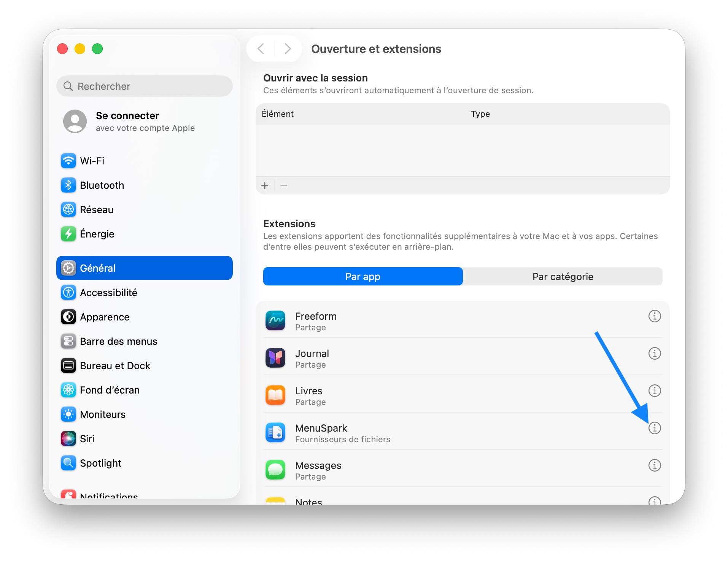Screen dimensions: 728x561
Task: Select the Réseau label in sidebar
Action: pos(97,210)
